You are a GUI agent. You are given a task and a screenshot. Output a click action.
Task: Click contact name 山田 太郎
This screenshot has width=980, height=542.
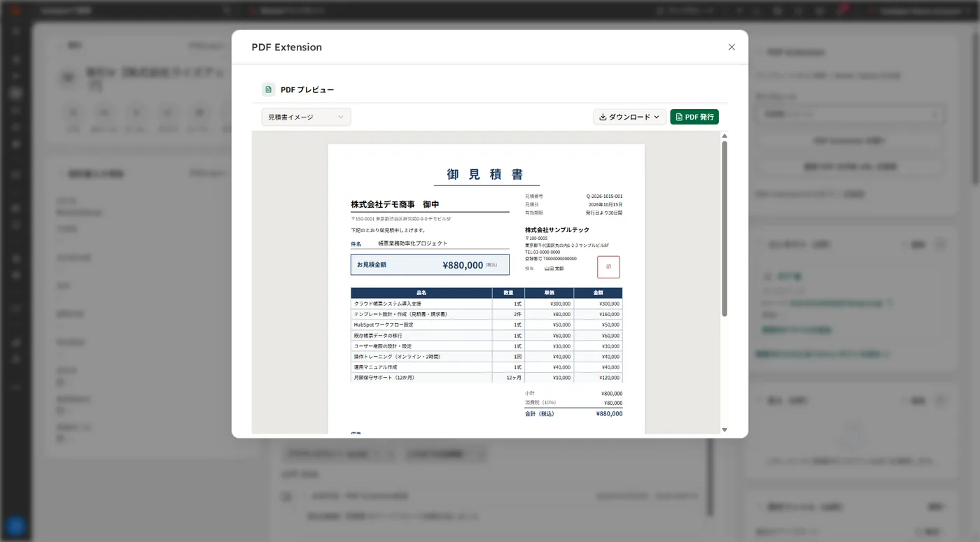tap(554, 268)
